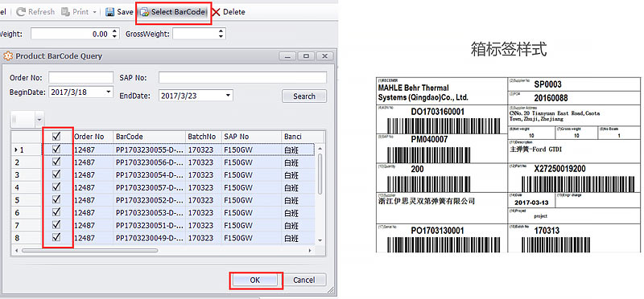
Task: Open the Print dropdown arrow
Action: (x=94, y=12)
